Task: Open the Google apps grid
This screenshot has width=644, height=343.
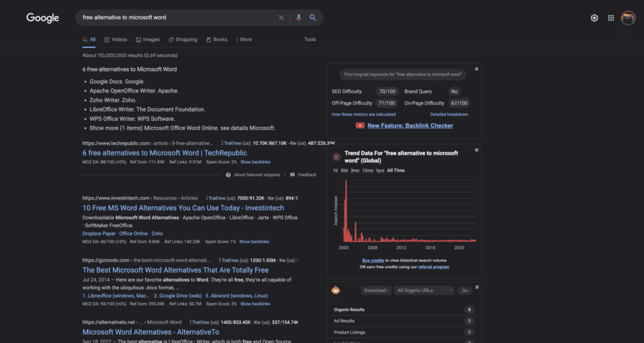Action: 611,18
